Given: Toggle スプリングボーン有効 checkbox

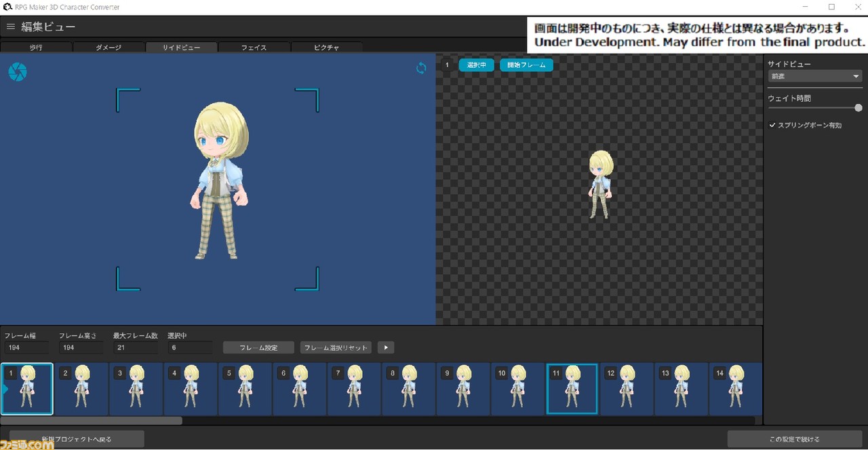Looking at the screenshot, I should (x=772, y=126).
